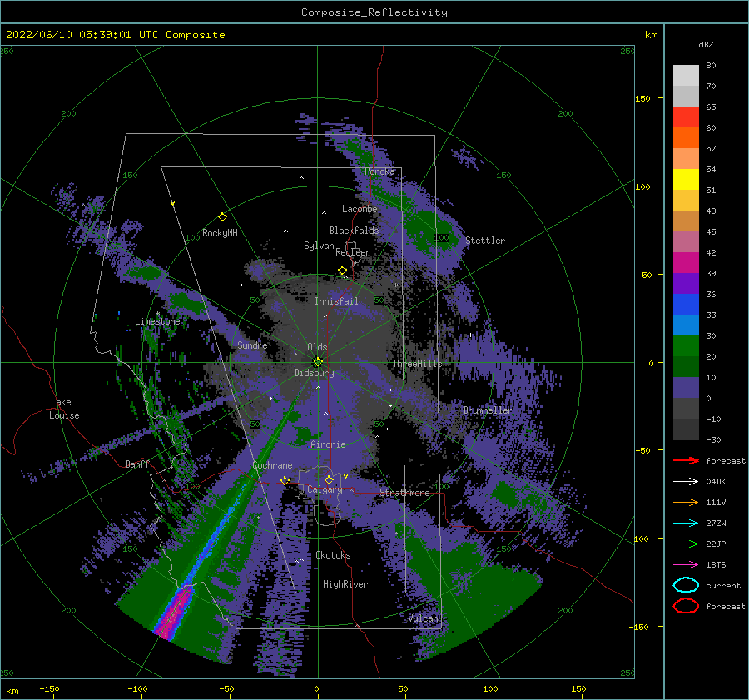The width and height of the screenshot is (749, 700).
Task: Click the green 22JP arrow icon
Action: tap(686, 544)
